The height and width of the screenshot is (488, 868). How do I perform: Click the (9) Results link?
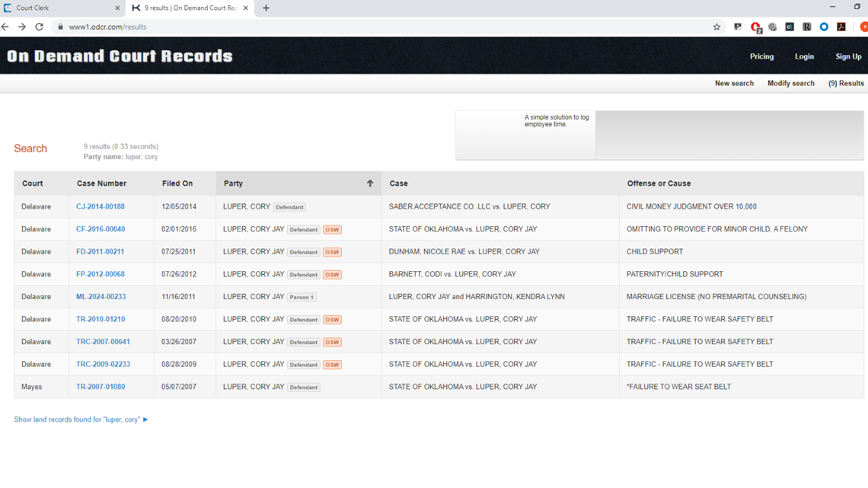pyautogui.click(x=846, y=83)
